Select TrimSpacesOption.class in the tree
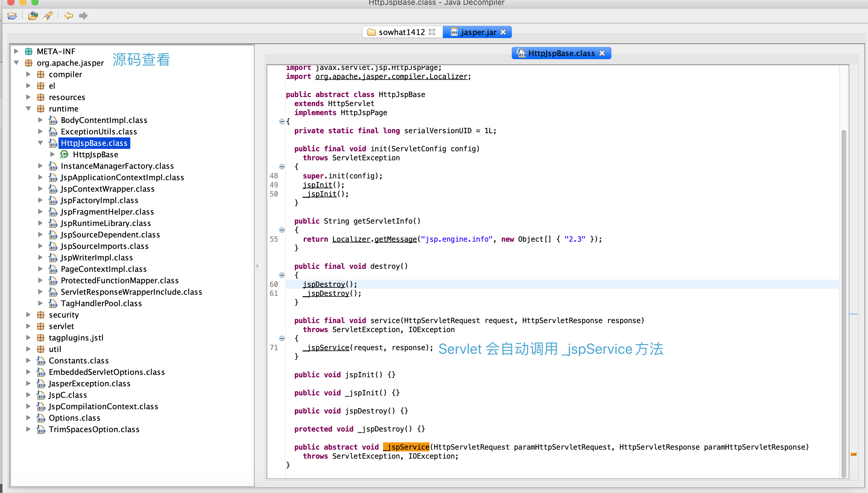 tap(94, 429)
